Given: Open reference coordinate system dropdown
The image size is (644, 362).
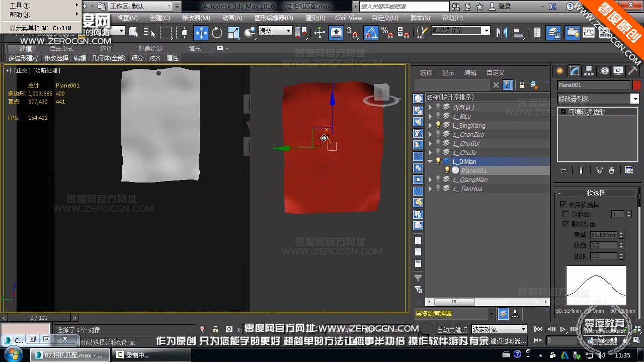Looking at the screenshot, I should point(275,31).
